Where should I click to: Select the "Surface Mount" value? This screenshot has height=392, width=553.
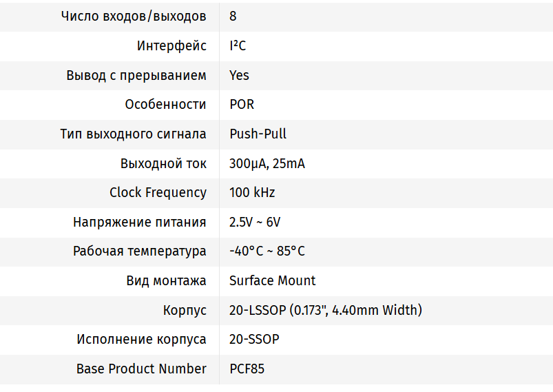272,280
